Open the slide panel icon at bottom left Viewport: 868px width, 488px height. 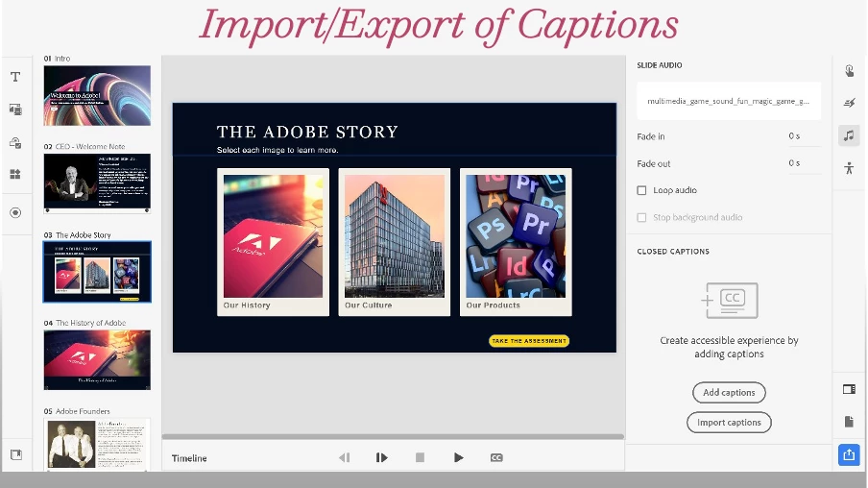[x=16, y=454]
